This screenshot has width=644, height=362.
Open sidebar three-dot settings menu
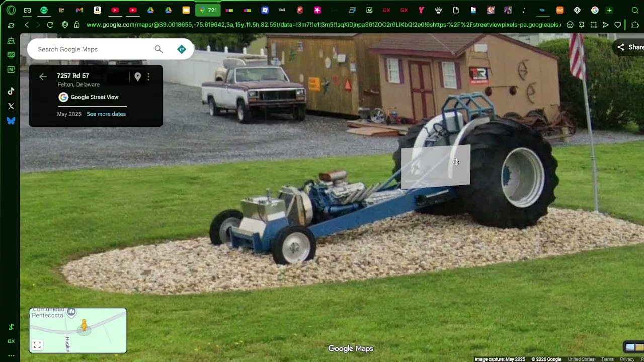pyautogui.click(x=11, y=356)
